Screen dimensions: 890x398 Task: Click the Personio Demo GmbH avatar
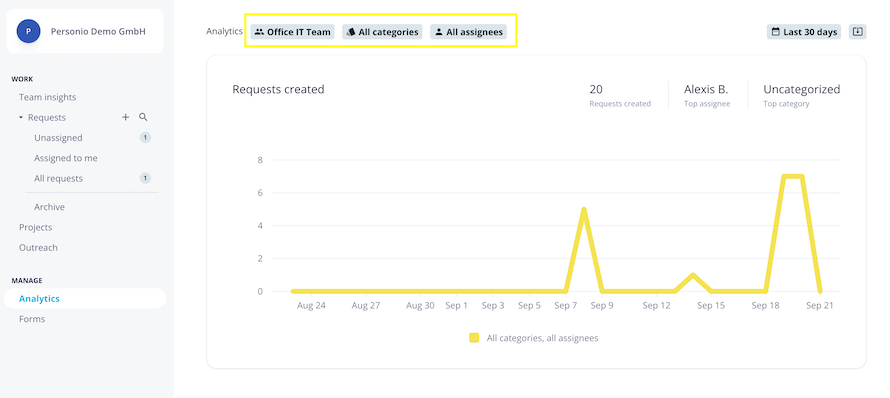28,31
